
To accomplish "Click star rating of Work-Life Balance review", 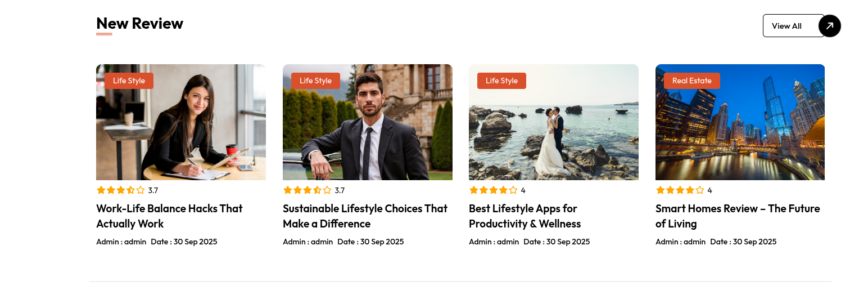I will pyautogui.click(x=120, y=190).
